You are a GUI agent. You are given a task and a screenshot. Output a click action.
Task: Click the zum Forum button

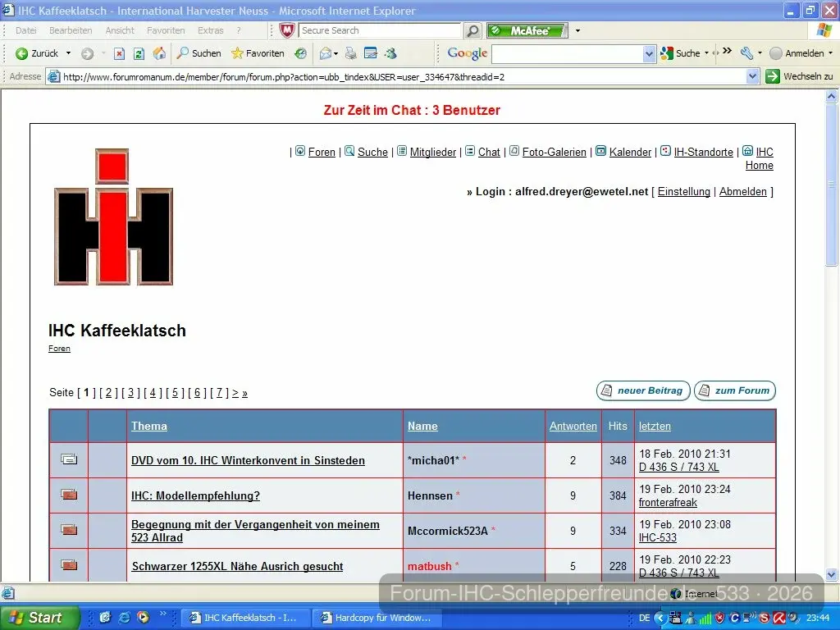735,390
